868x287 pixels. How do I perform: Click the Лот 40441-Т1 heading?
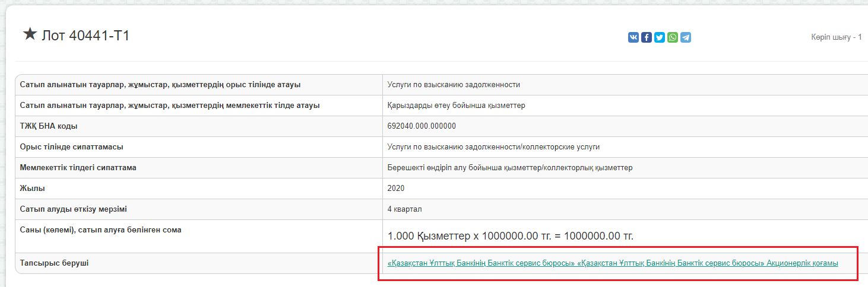click(85, 36)
